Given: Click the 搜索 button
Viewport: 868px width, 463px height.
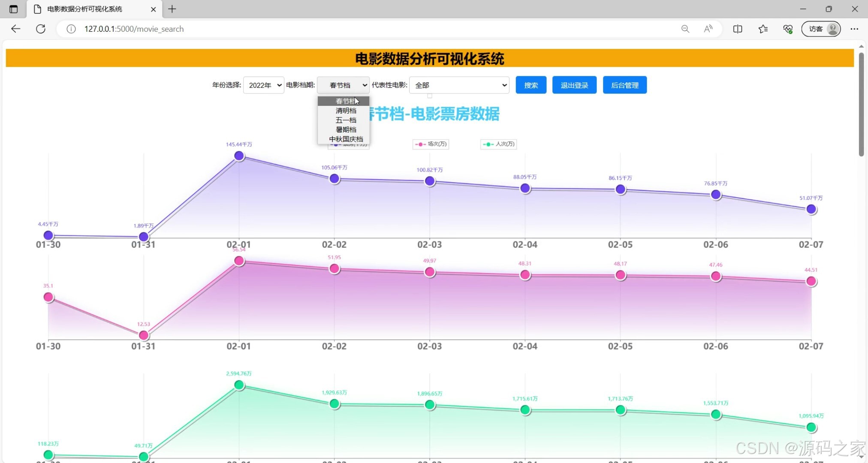Looking at the screenshot, I should coord(530,85).
